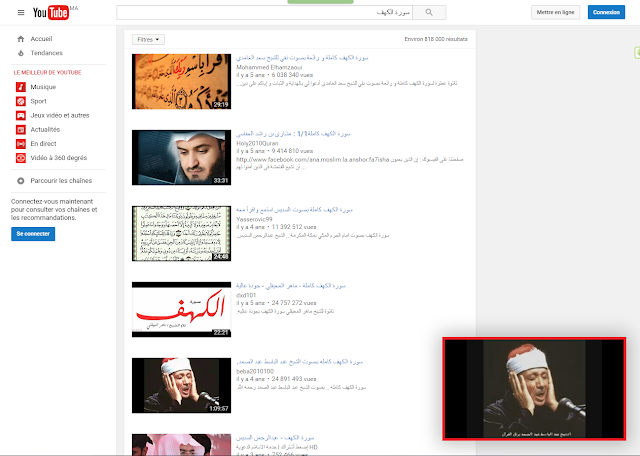
Task: Click the Mettre en ligne button
Action: point(556,12)
